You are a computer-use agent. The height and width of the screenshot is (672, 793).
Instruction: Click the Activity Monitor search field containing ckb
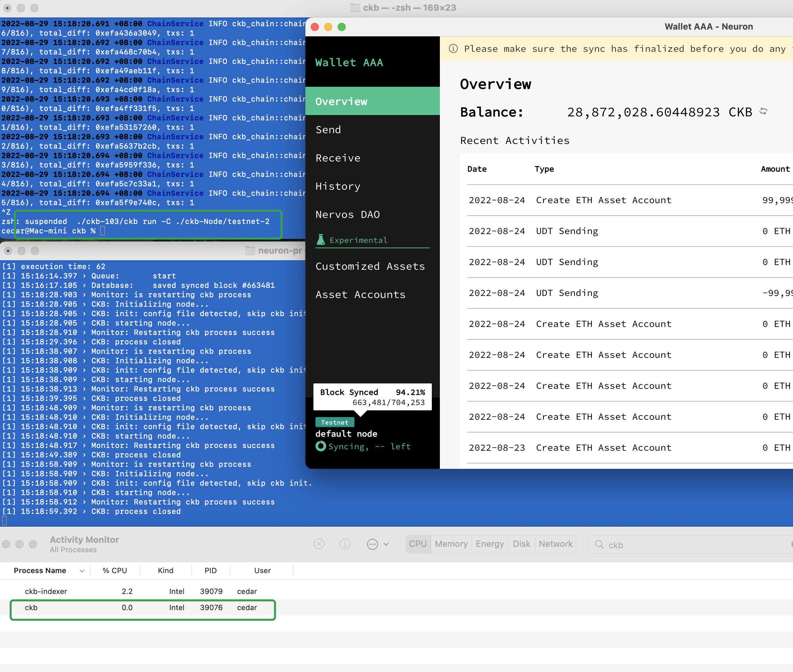[690, 545]
